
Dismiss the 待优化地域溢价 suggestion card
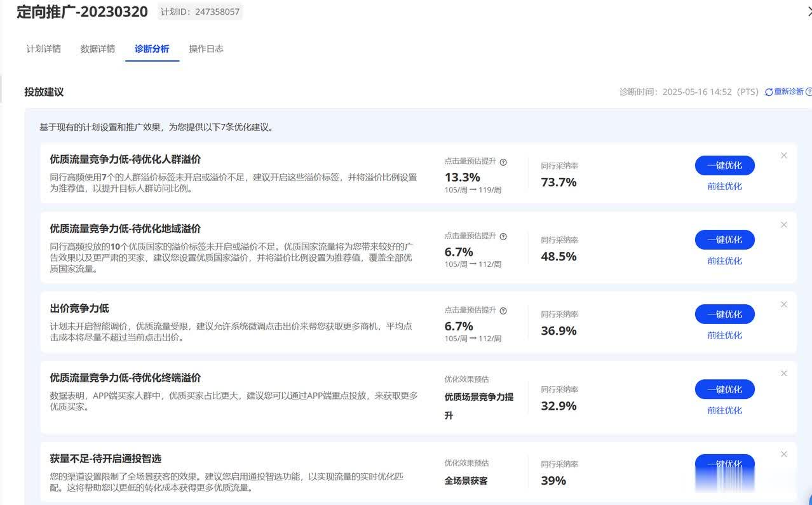(x=783, y=224)
